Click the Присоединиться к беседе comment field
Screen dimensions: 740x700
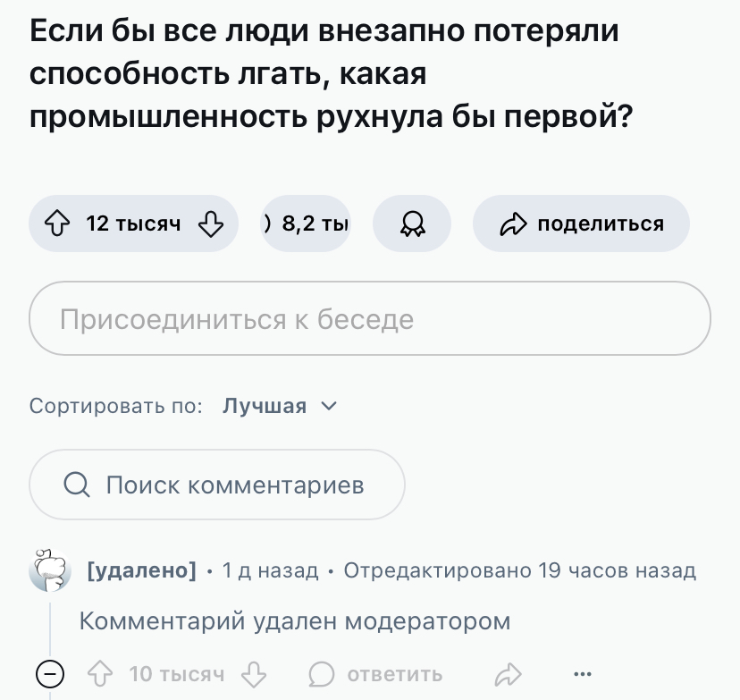370,319
